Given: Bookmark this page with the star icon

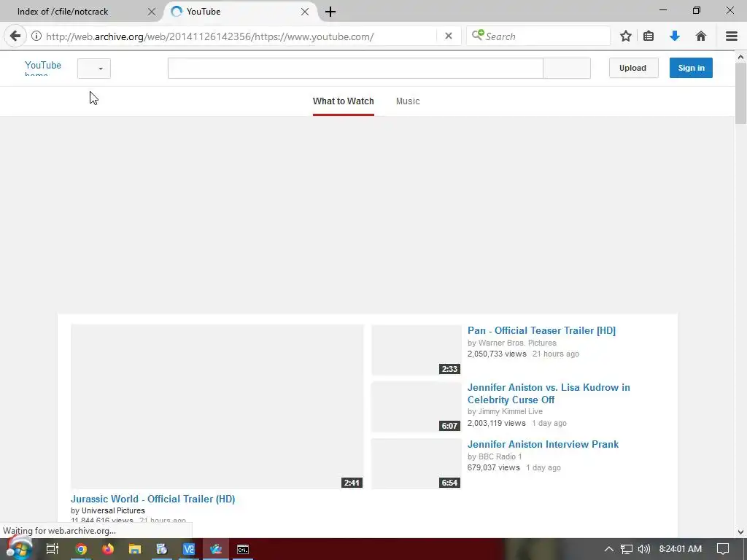Looking at the screenshot, I should pos(626,36).
